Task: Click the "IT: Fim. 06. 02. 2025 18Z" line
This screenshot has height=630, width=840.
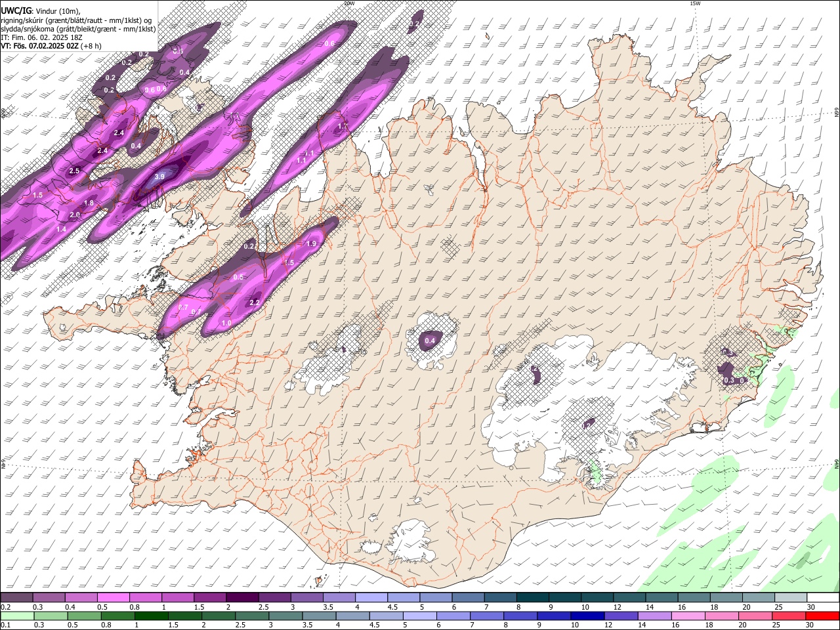Action: coord(41,37)
